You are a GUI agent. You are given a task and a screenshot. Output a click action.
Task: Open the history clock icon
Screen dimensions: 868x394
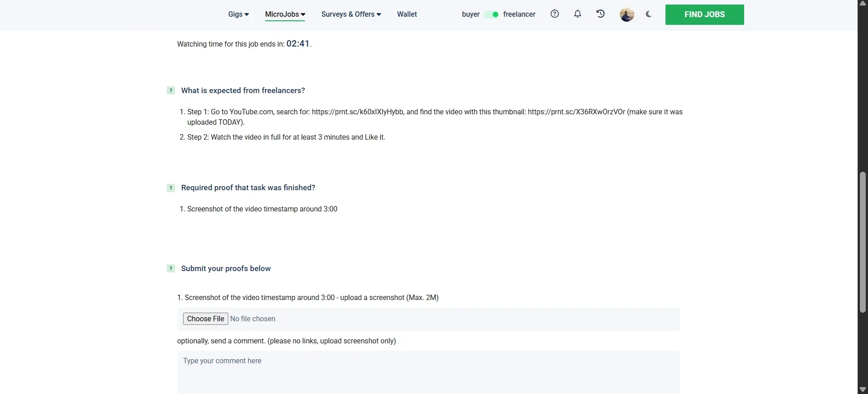click(600, 14)
